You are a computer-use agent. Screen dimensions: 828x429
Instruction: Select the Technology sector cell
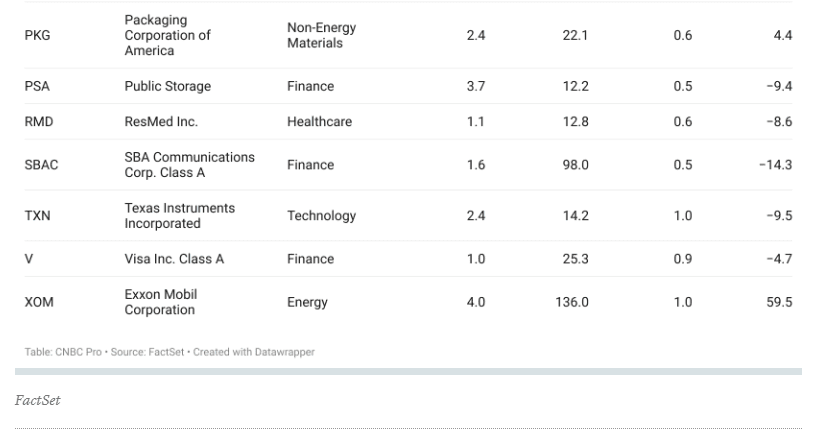(322, 216)
